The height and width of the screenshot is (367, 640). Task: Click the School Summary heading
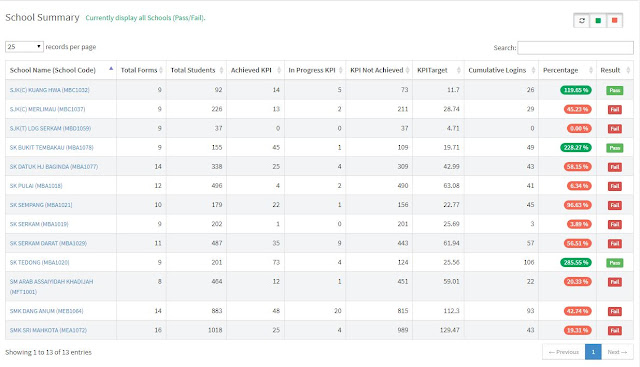pos(42,18)
